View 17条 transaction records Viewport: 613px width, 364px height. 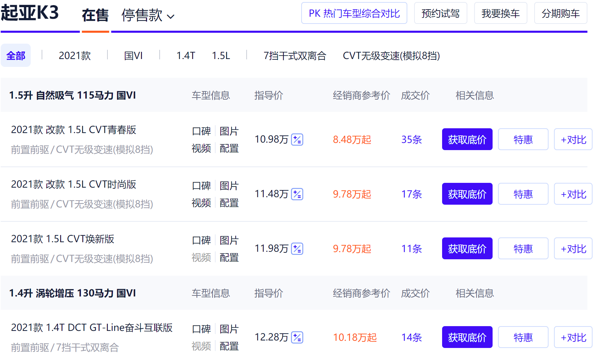[411, 194]
